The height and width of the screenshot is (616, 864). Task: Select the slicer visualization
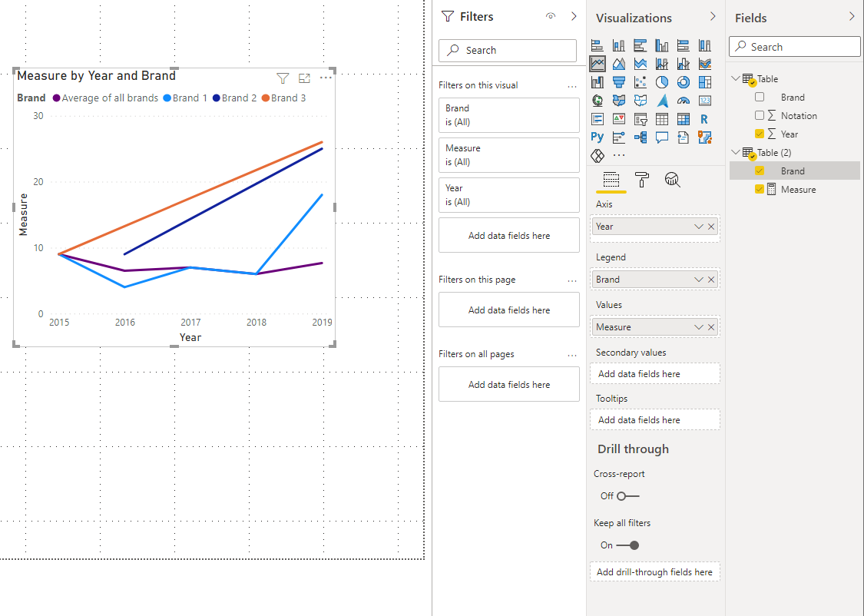tap(641, 118)
